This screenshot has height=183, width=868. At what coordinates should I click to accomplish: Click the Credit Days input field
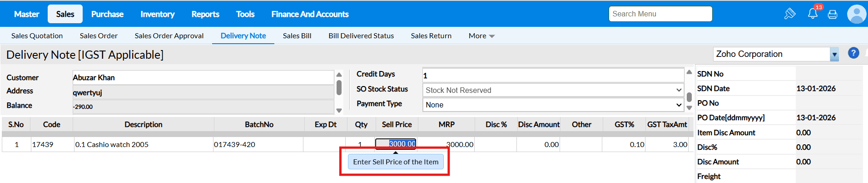pos(553,75)
